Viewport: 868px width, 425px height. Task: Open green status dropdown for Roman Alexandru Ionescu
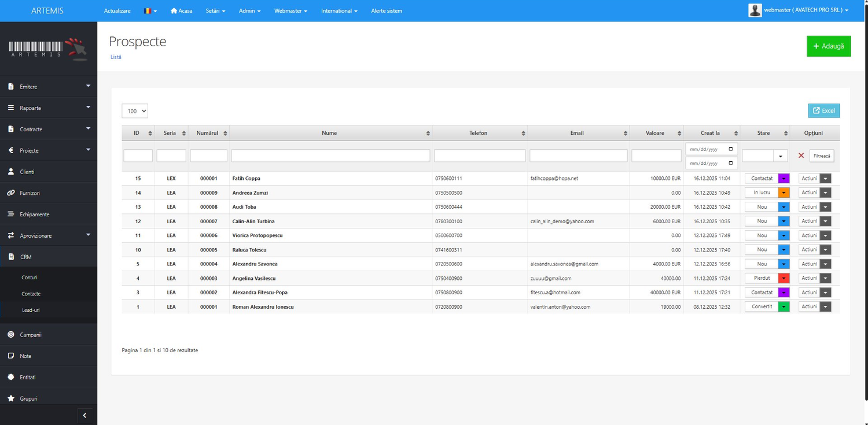784,307
